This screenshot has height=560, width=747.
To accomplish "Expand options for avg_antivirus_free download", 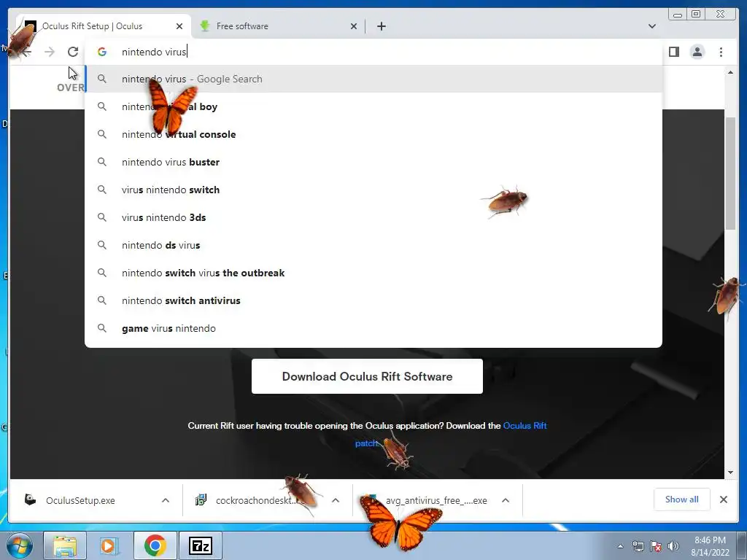I will point(506,500).
